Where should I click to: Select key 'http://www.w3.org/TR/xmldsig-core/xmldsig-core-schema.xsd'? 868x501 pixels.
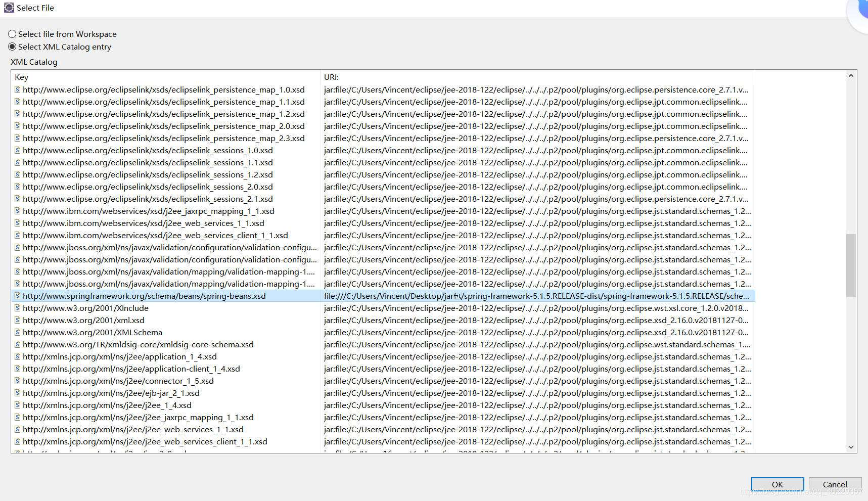tap(138, 345)
